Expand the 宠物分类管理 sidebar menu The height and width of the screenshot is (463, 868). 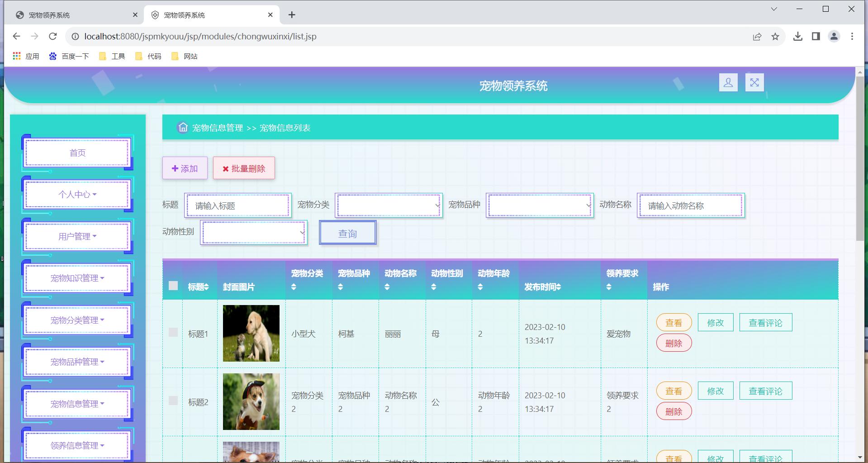(77, 320)
